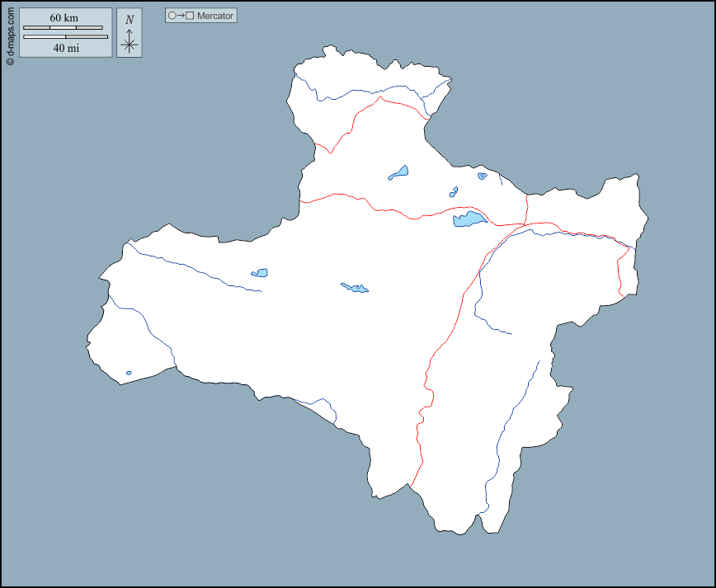Click the small lake just north of the largest lake

454,192
